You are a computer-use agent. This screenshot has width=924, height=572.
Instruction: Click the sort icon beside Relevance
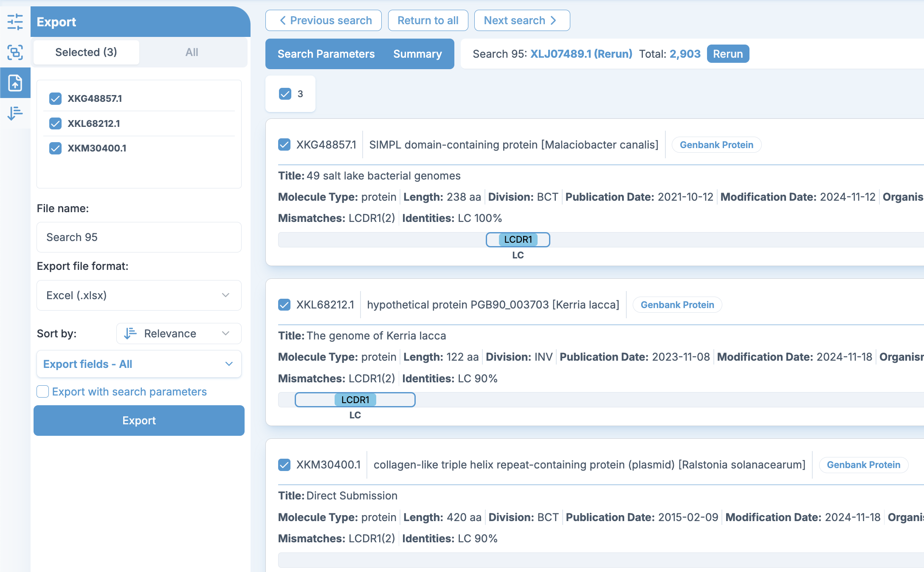click(130, 334)
